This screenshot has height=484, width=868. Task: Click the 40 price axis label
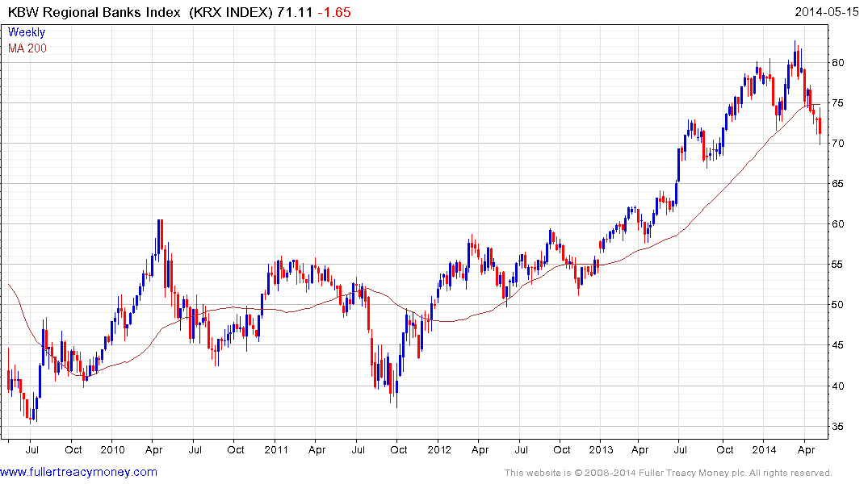point(837,386)
